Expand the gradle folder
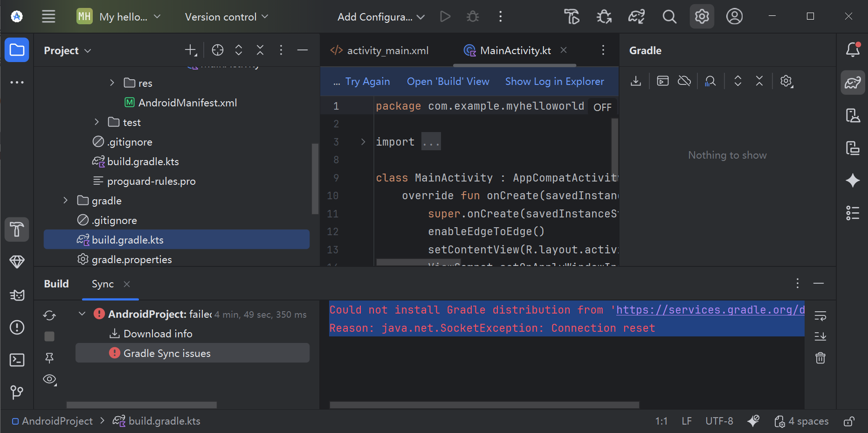 [65, 200]
